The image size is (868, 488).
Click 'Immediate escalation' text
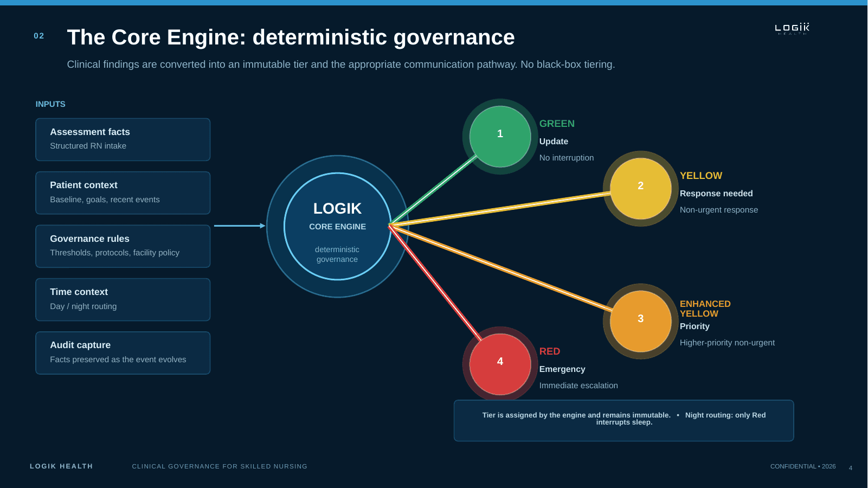[578, 386]
